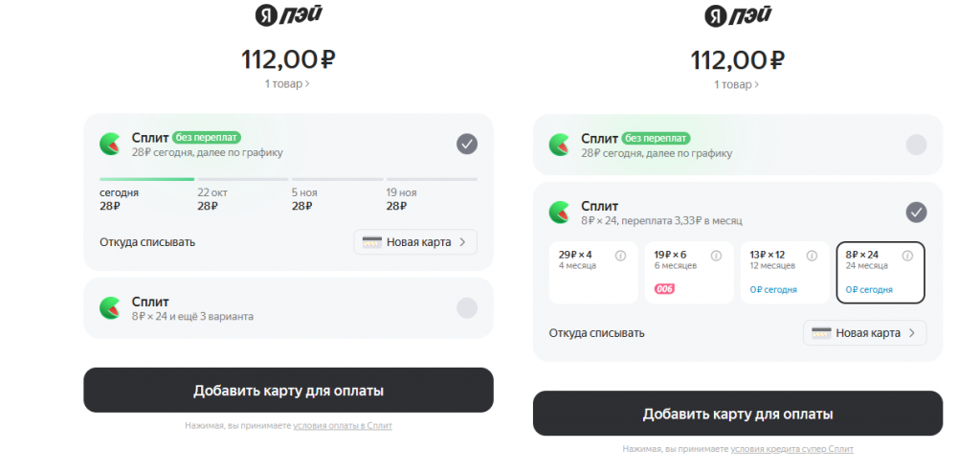Open info for 13₽ × 12 plan
This screenshot has height=472, width=980.
click(813, 256)
